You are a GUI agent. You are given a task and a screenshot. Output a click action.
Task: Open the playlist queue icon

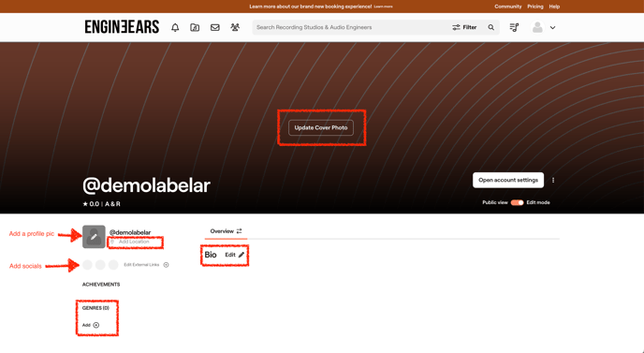pyautogui.click(x=514, y=27)
